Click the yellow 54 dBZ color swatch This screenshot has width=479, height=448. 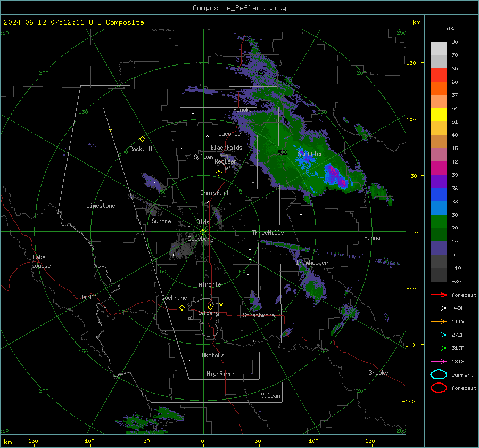click(x=439, y=115)
